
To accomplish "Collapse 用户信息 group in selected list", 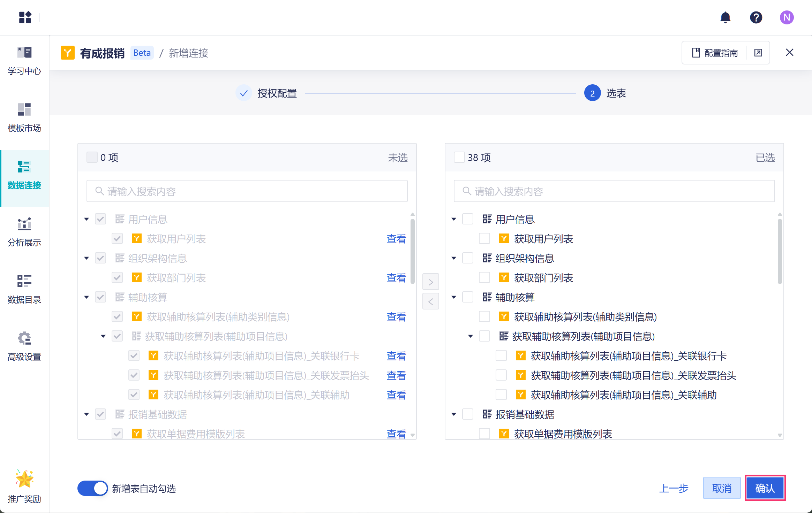I will [454, 219].
